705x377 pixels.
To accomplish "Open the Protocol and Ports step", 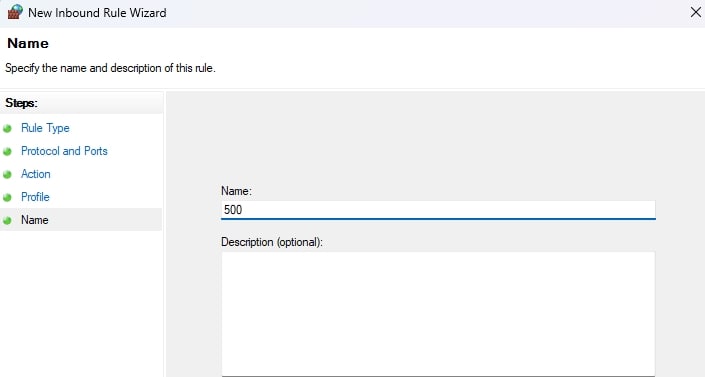I will (64, 151).
